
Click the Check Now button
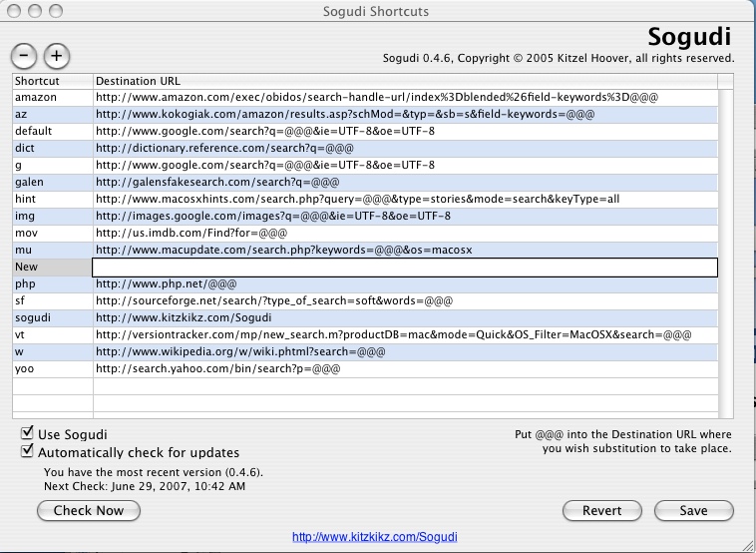(89, 510)
